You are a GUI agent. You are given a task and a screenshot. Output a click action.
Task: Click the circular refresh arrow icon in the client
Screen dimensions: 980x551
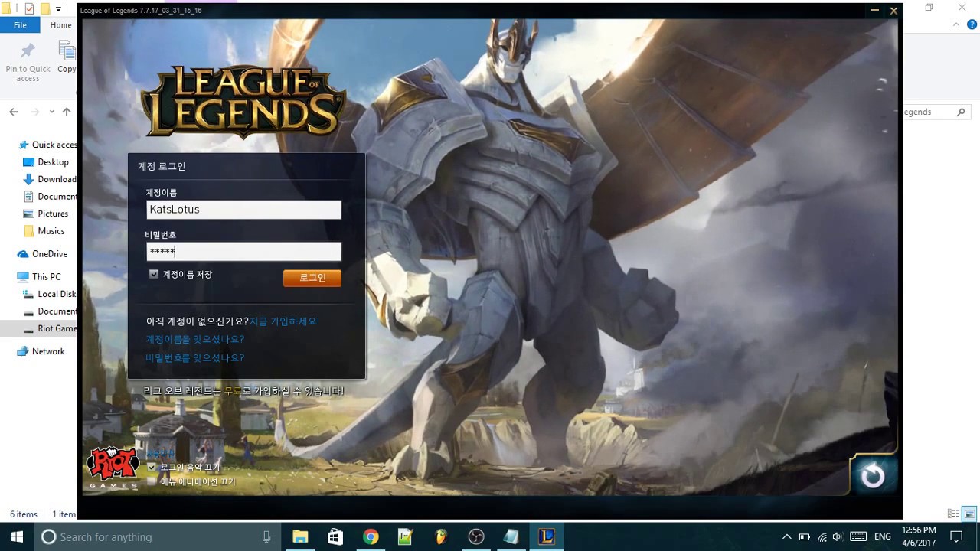[x=873, y=476]
